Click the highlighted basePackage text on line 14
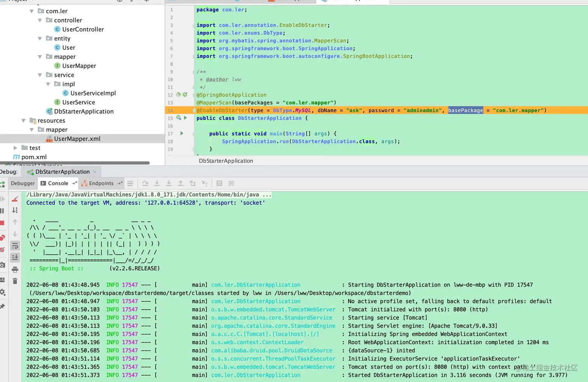 coord(465,111)
